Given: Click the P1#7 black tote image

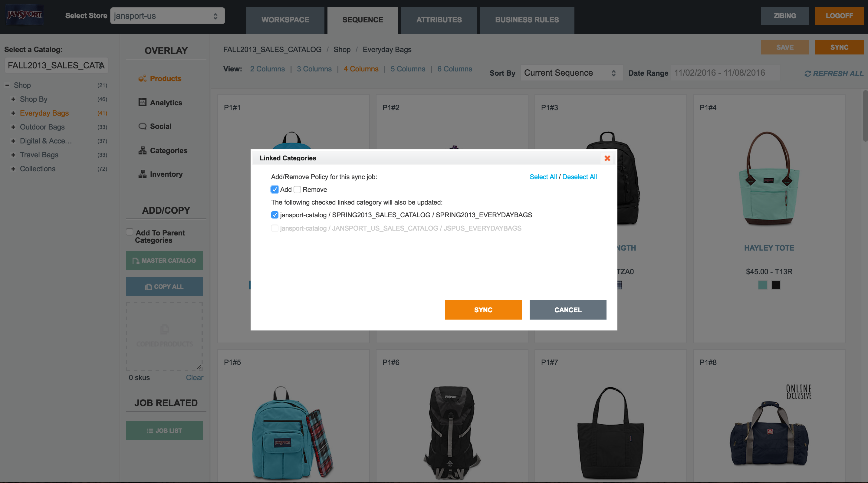Looking at the screenshot, I should click(x=610, y=433).
